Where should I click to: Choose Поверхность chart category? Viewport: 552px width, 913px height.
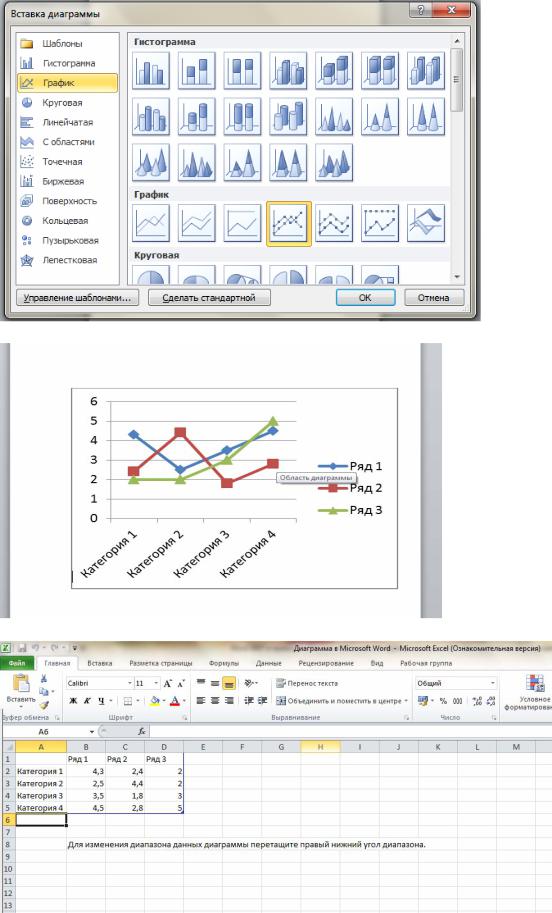tap(69, 201)
